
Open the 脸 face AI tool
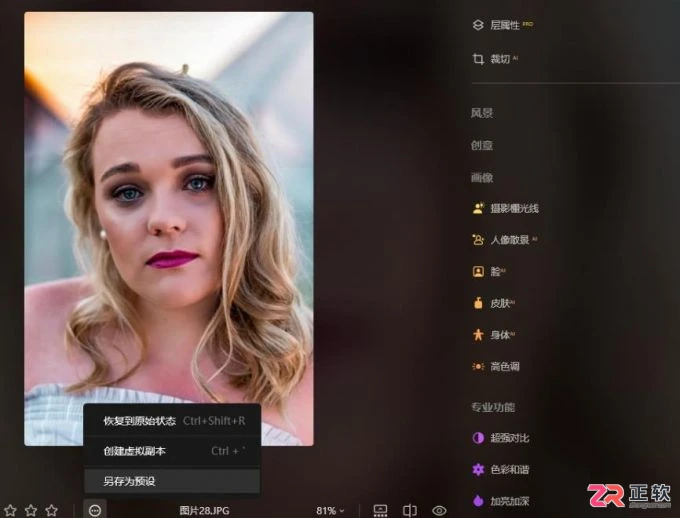click(x=489, y=272)
